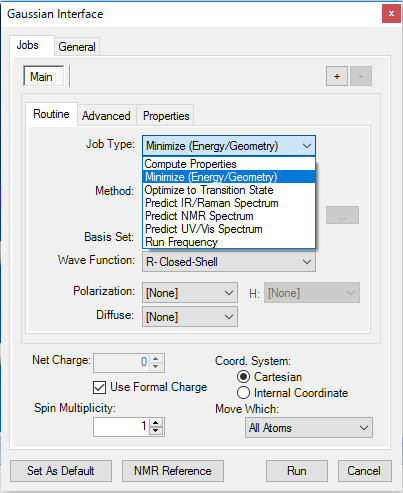Click the plus button to add job
Viewport: 403px width, 493px height.
[x=337, y=76]
